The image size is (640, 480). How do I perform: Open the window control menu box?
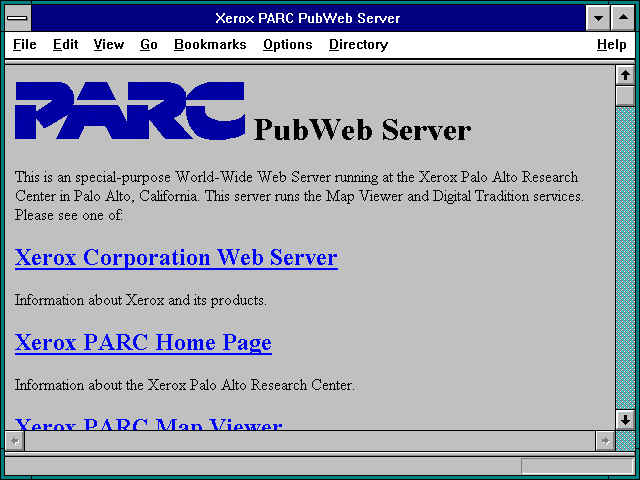click(x=18, y=18)
